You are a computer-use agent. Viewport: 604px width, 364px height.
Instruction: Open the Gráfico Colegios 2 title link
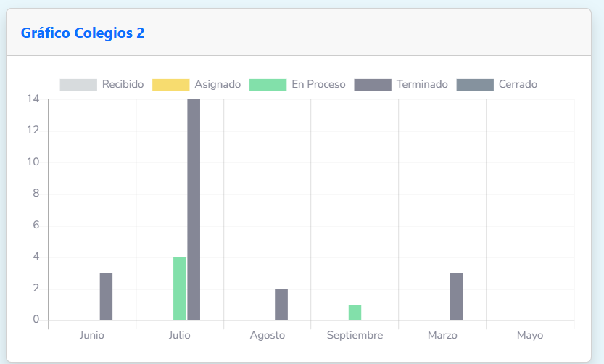point(82,33)
